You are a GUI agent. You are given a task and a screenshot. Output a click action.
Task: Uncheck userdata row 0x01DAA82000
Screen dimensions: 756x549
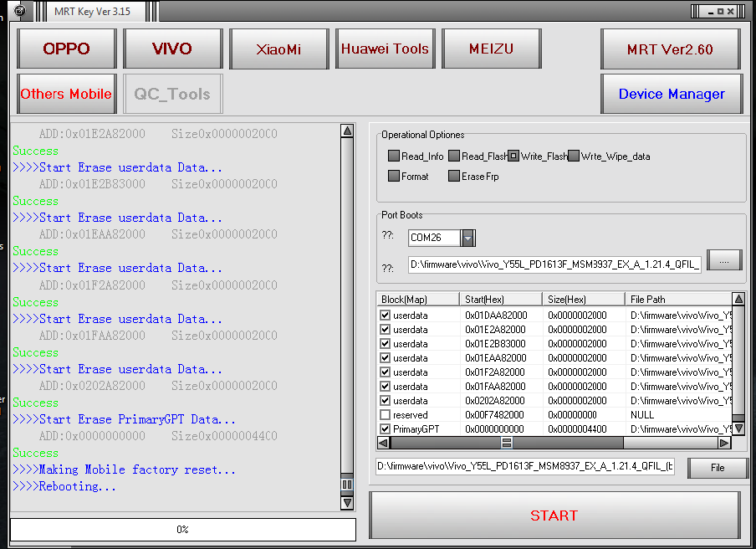[x=385, y=315]
